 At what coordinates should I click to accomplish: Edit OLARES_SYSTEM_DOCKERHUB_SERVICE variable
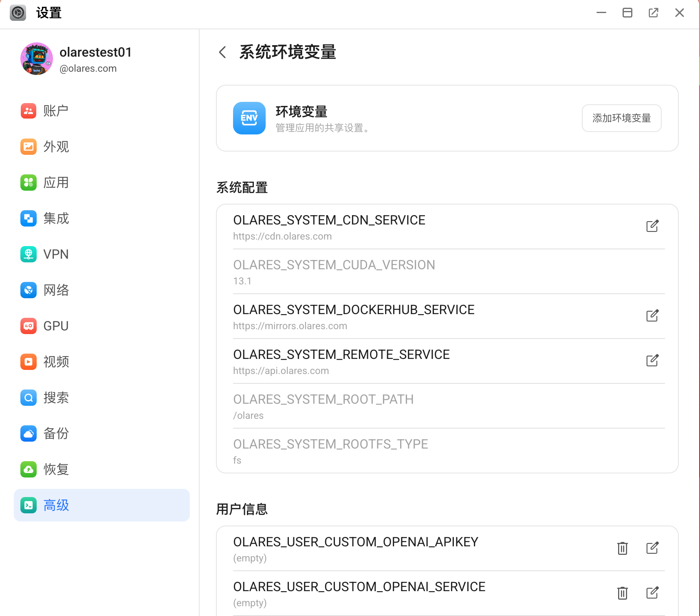click(x=653, y=315)
